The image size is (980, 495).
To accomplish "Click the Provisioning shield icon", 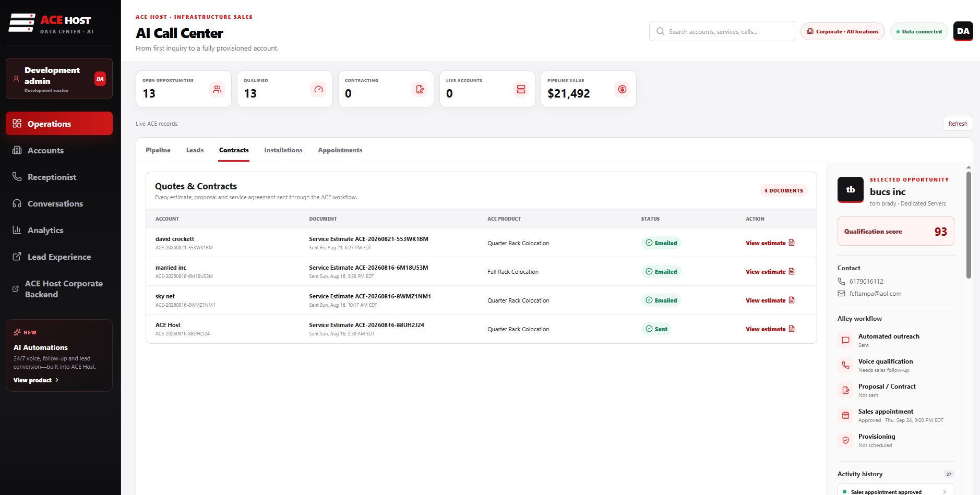I will pyautogui.click(x=845, y=440).
